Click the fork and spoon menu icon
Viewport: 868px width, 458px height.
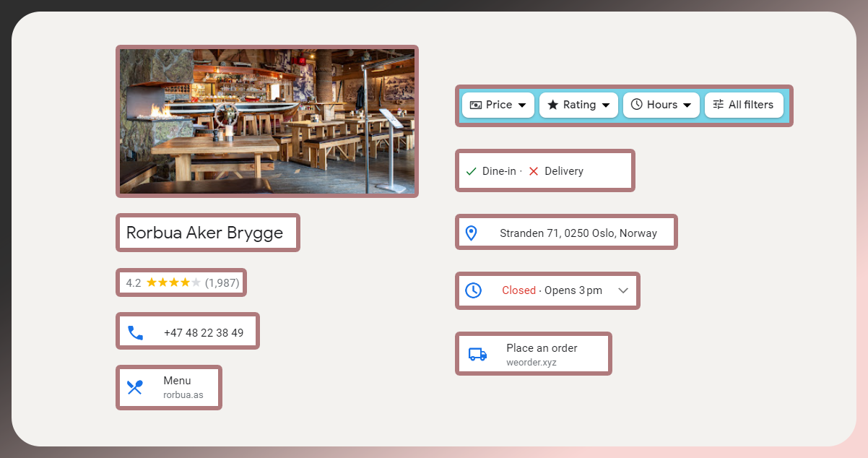[135, 387]
